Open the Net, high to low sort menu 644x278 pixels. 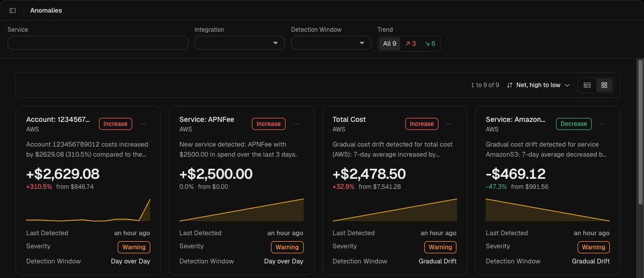[538, 85]
